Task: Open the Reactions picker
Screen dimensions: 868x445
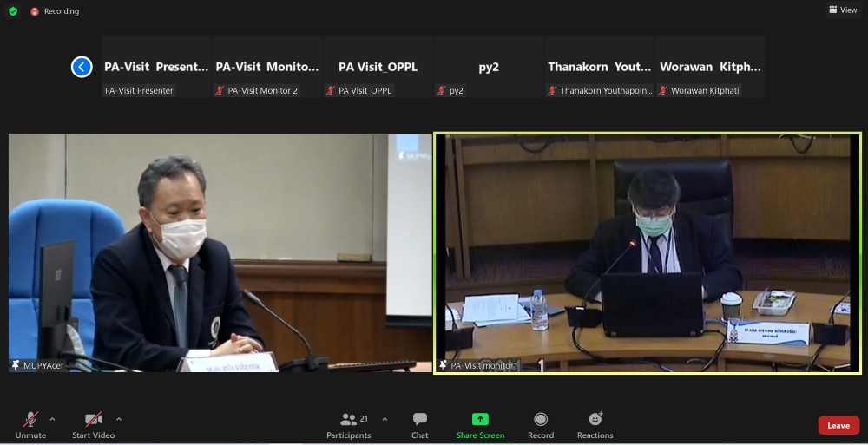Action: point(595,424)
